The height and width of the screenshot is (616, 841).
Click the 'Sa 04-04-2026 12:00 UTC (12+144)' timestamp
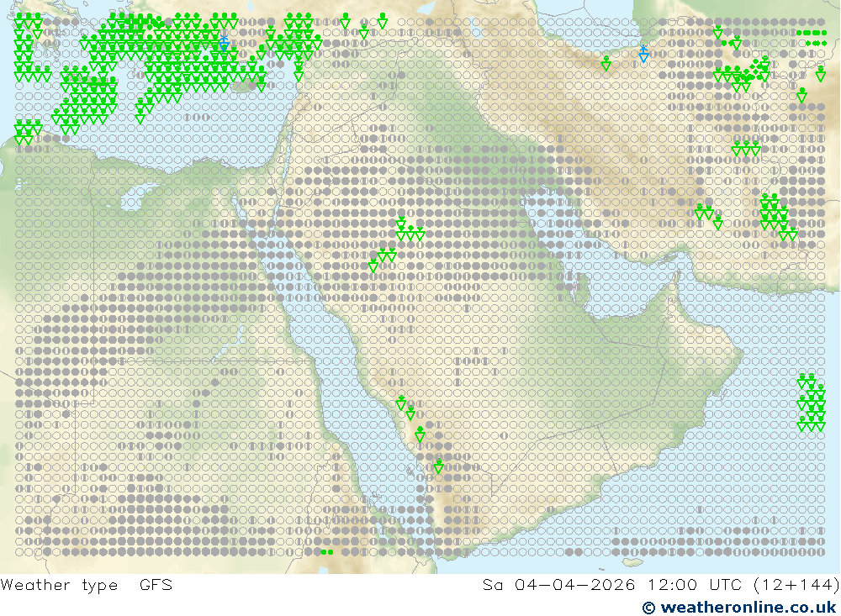661,584
